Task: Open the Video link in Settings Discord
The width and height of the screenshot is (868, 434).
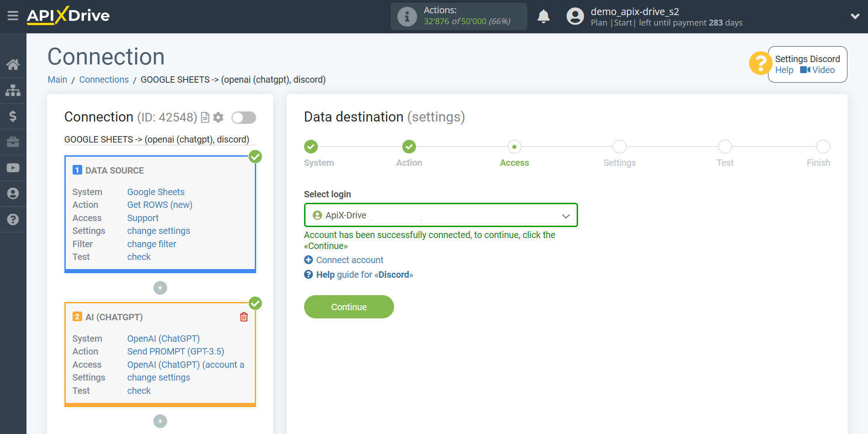Action: [817, 70]
